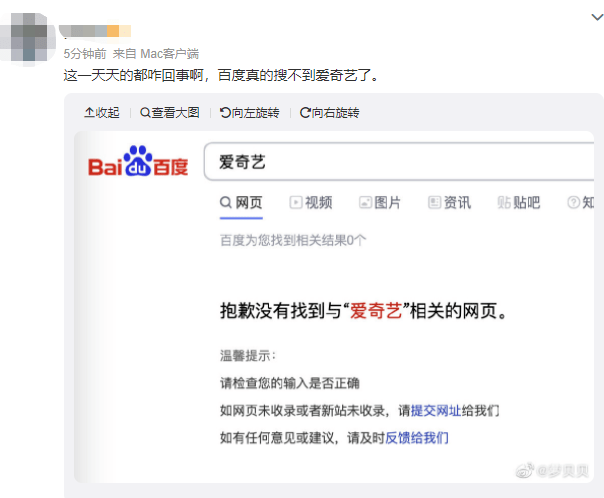Click the magnifier icon beside 查看大图
Screen dimensions: 604x498
point(145,112)
